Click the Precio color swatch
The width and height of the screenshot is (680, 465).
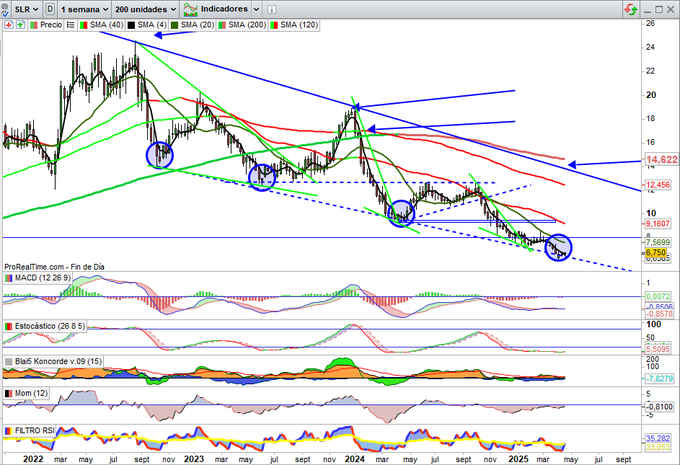pos(34,25)
